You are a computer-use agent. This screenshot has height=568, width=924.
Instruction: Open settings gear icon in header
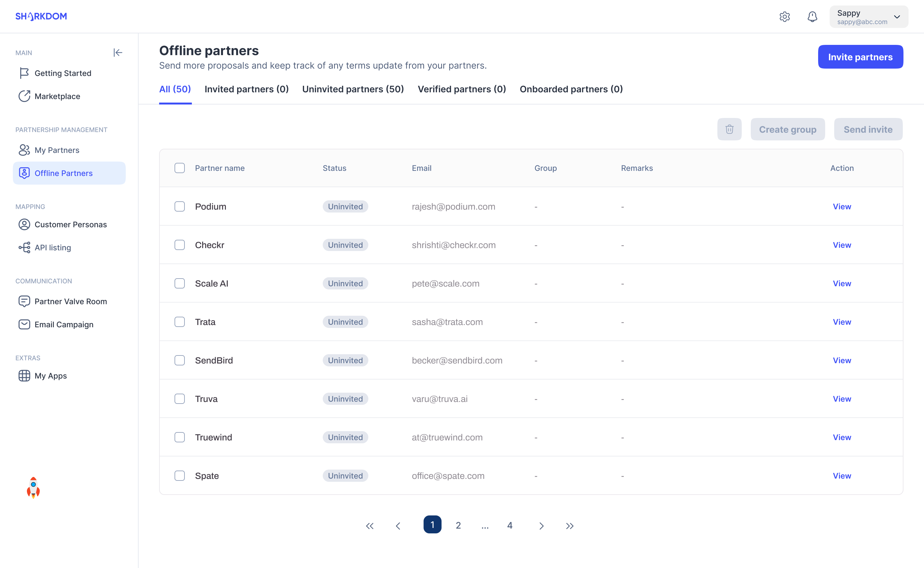(x=784, y=17)
